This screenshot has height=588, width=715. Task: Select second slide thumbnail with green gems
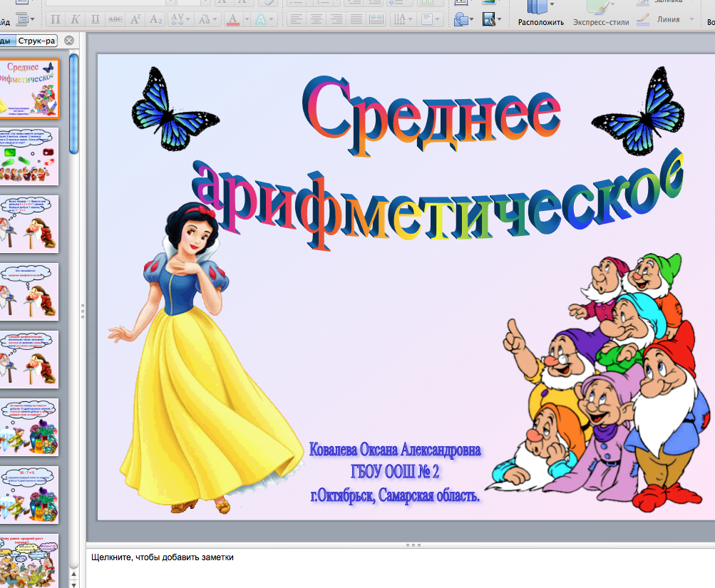(x=29, y=156)
